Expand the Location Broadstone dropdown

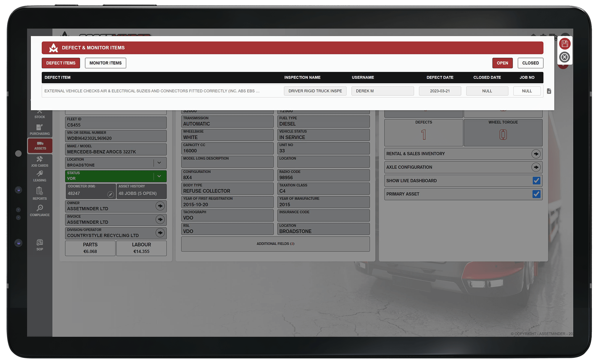click(x=159, y=163)
